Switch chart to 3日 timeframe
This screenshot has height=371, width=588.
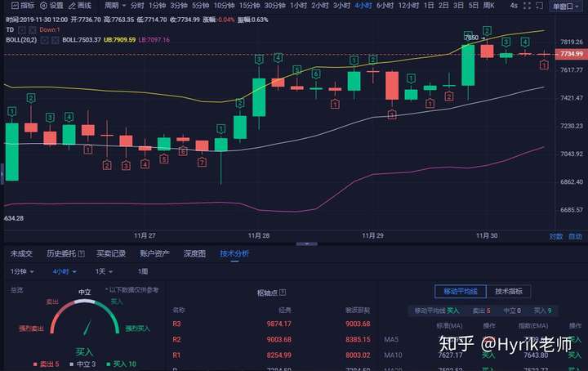458,6
